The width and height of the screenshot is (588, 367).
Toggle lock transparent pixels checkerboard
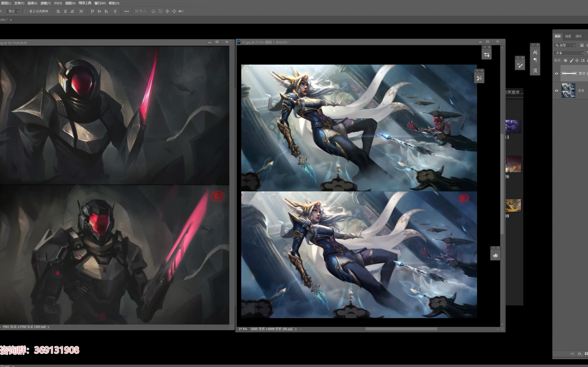565,61
